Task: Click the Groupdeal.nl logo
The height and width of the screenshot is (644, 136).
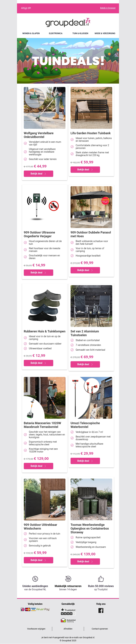Action: coord(68,23)
